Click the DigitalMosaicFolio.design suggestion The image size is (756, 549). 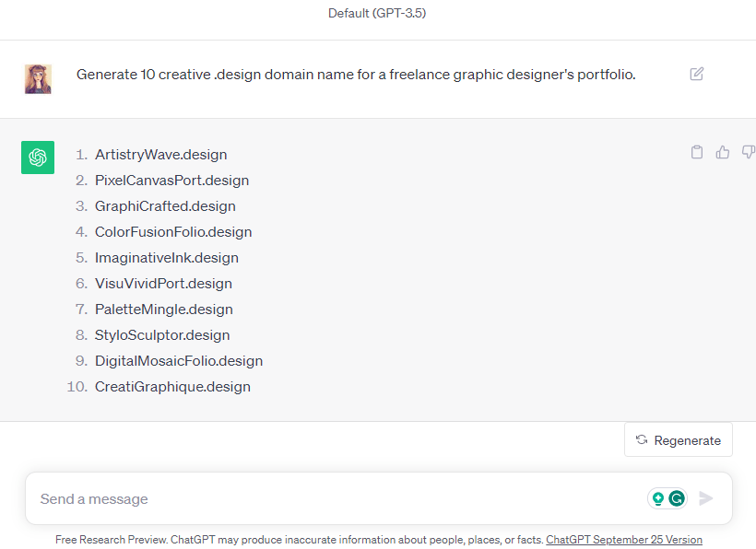pos(179,361)
